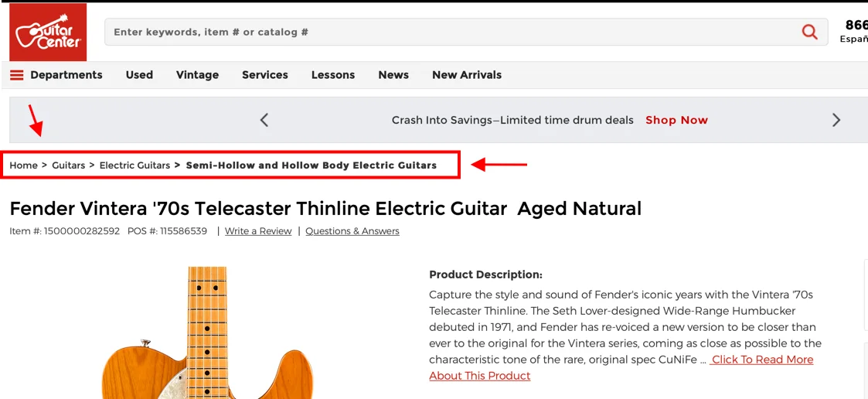Image resolution: width=868 pixels, height=399 pixels.
Task: Click the Product Description heading
Action: [485, 275]
